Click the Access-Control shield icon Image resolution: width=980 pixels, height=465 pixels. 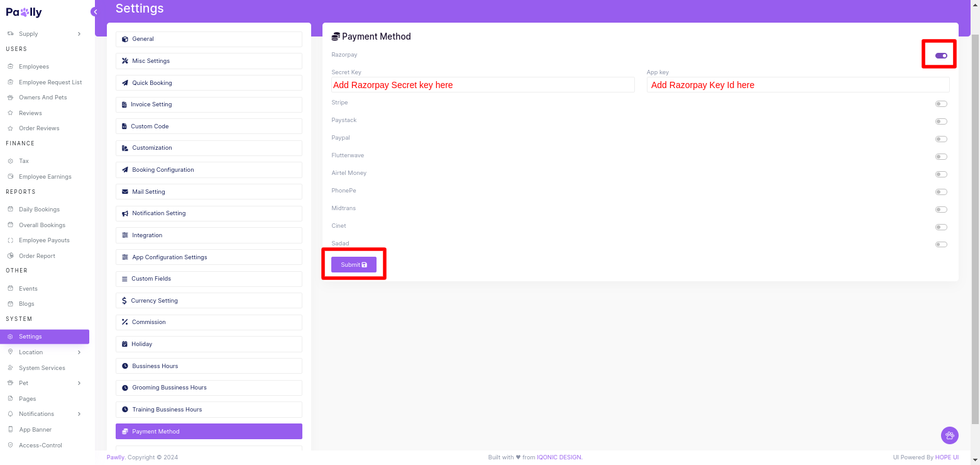click(x=11, y=445)
